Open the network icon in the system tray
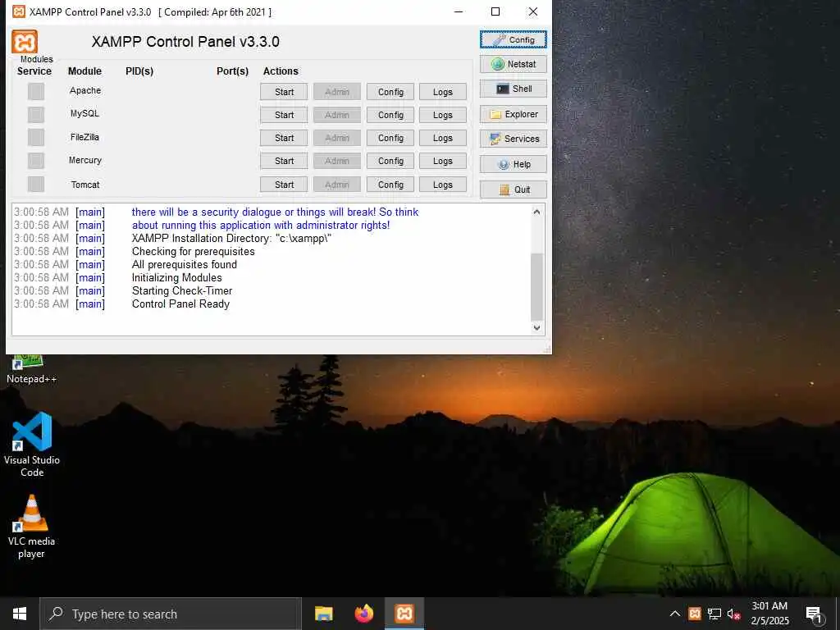Viewport: 840px width, 630px height. coord(714,614)
